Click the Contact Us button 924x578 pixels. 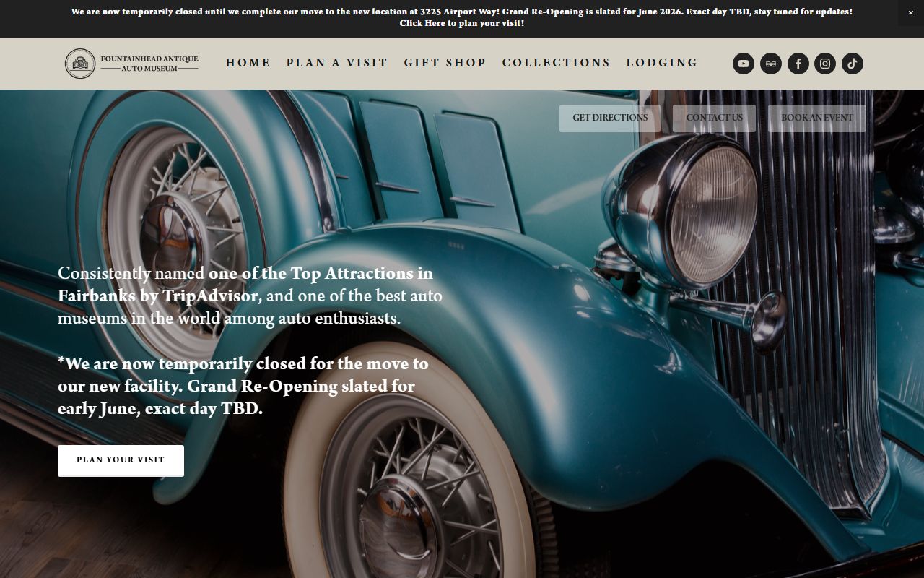coord(714,118)
